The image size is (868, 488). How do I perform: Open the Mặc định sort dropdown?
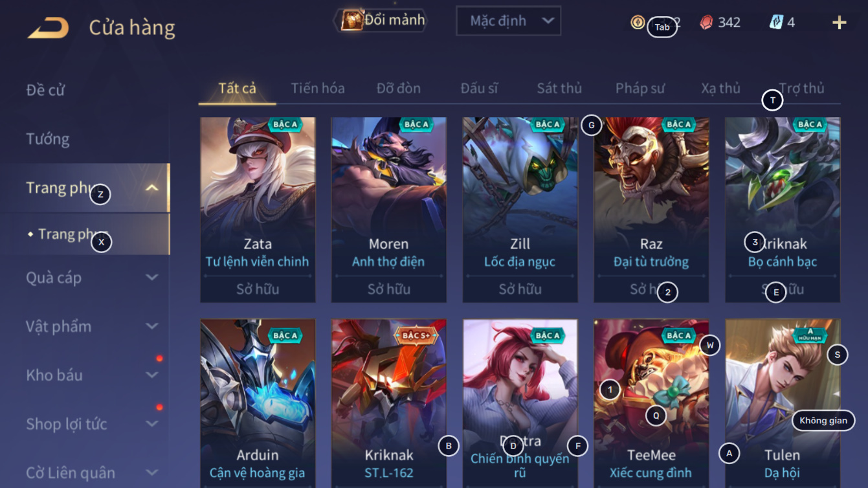click(508, 21)
